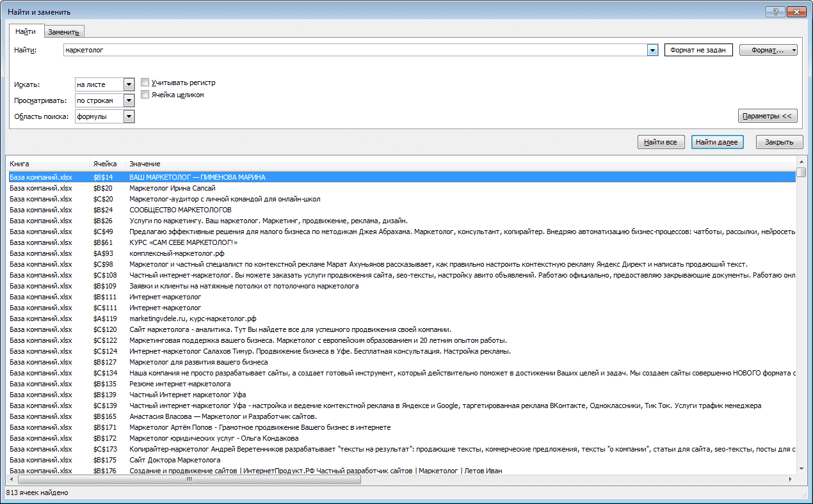Click the Найти далее button
Image resolution: width=813 pixels, height=504 pixels.
click(717, 142)
